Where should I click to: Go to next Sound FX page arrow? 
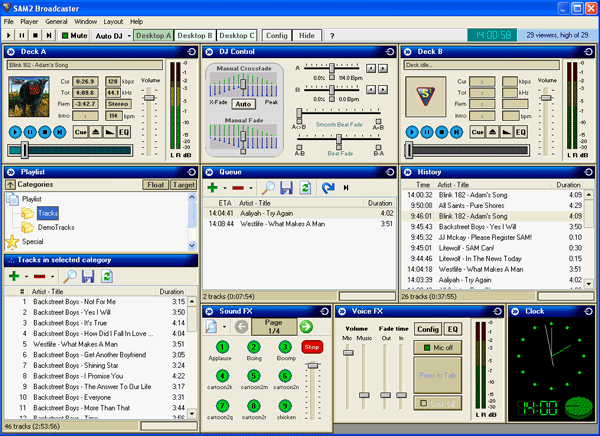(306, 327)
